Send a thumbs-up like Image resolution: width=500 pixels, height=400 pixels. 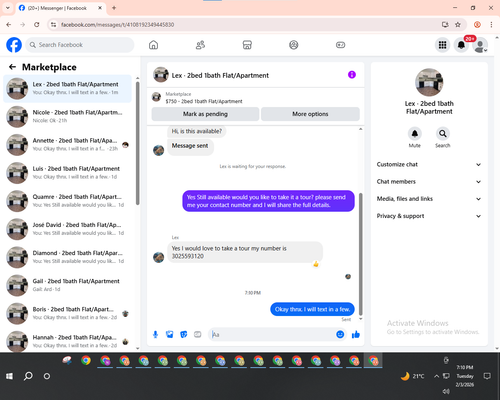(x=356, y=334)
